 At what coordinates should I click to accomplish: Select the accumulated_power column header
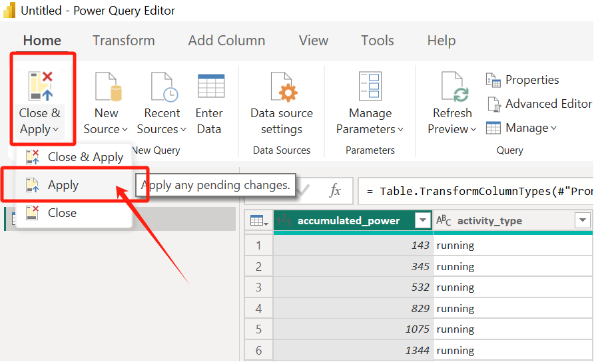pyautogui.click(x=353, y=221)
